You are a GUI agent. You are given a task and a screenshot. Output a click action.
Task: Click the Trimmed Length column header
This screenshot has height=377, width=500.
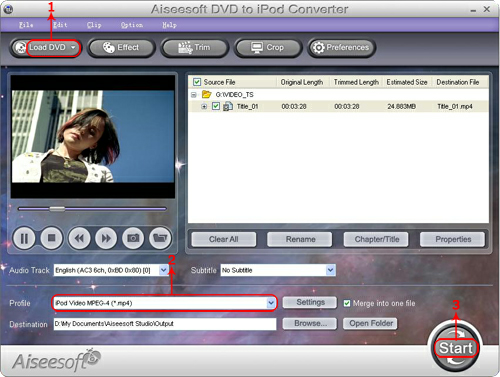tap(356, 82)
